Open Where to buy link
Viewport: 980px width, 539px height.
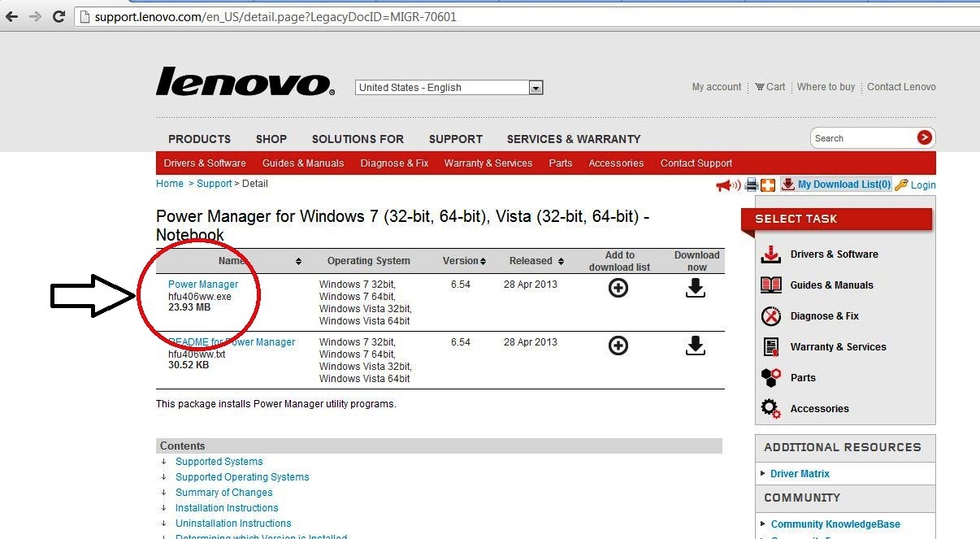pyautogui.click(x=826, y=87)
